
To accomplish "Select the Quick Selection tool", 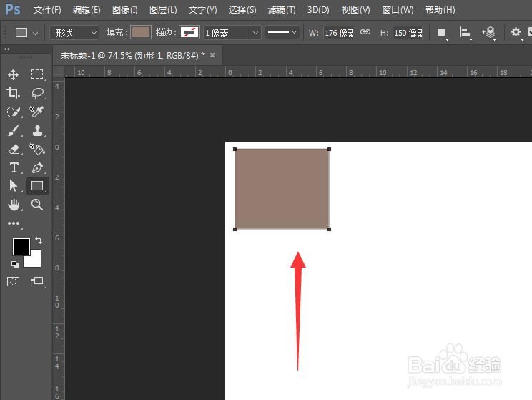I will pos(14,112).
